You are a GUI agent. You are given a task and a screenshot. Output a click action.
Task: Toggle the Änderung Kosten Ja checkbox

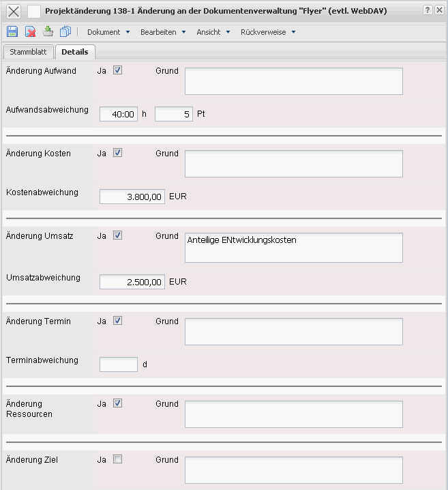tap(117, 153)
